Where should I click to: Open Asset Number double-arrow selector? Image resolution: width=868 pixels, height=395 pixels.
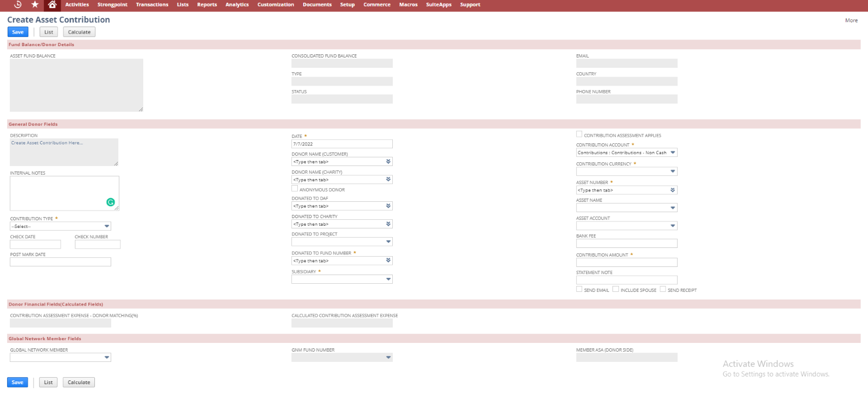[673, 190]
